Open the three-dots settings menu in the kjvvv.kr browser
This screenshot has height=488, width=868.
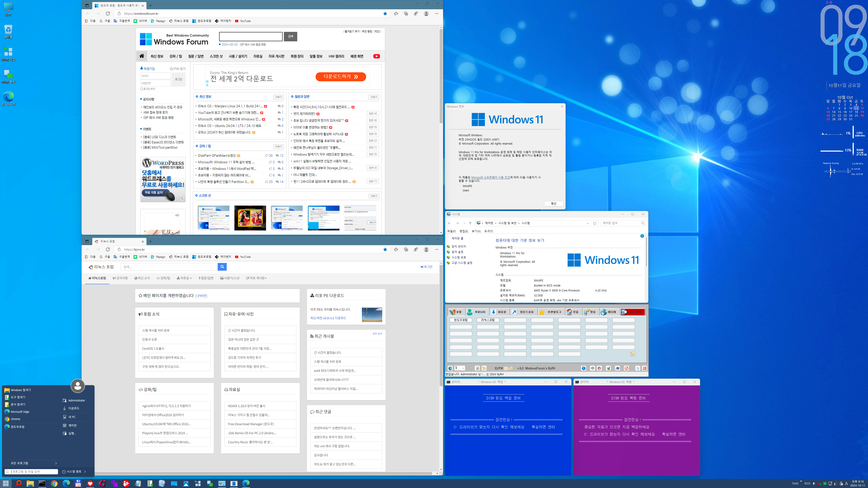click(x=436, y=250)
